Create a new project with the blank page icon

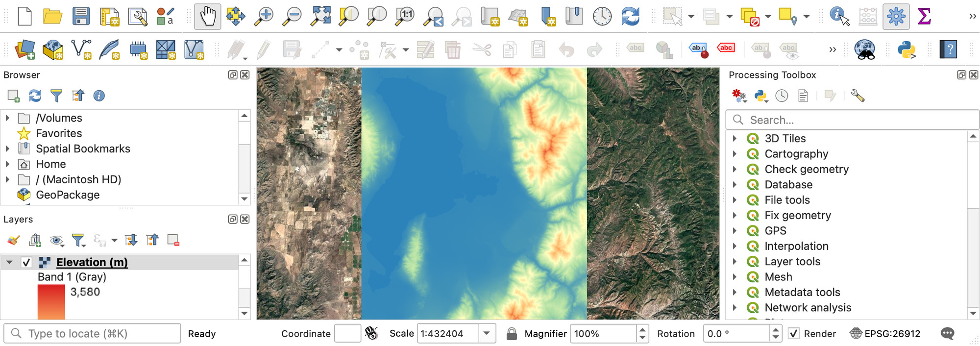(x=24, y=16)
